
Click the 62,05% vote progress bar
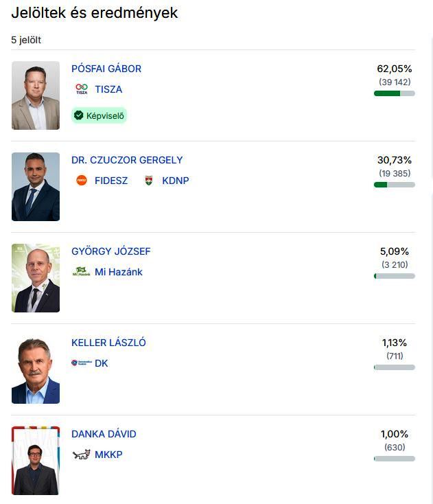pos(395,93)
